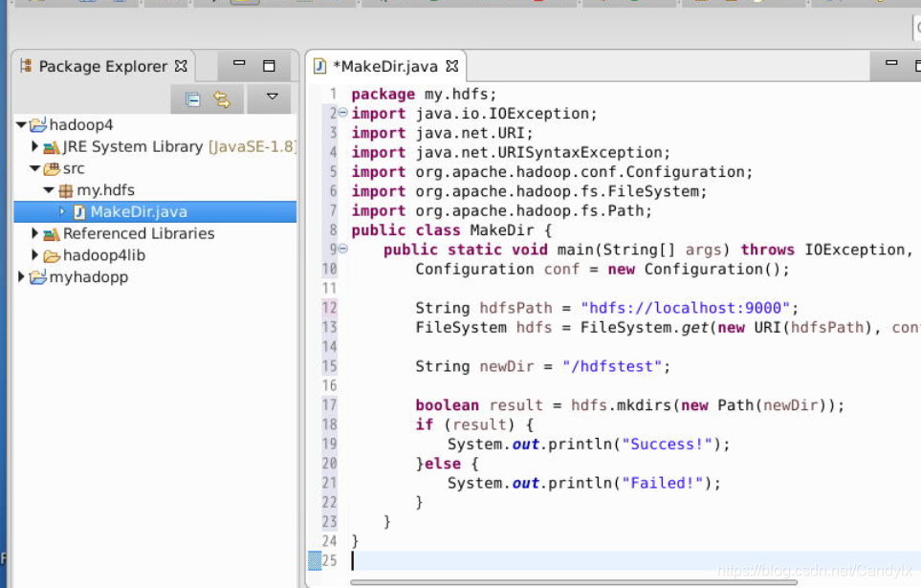The height and width of the screenshot is (588, 921).
Task: Click the hadoop4lib folder icon
Action: (x=52, y=256)
